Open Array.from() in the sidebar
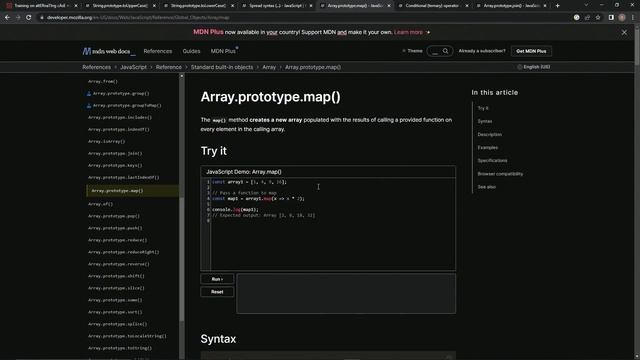Viewport: 640px width, 360px height. click(x=102, y=81)
